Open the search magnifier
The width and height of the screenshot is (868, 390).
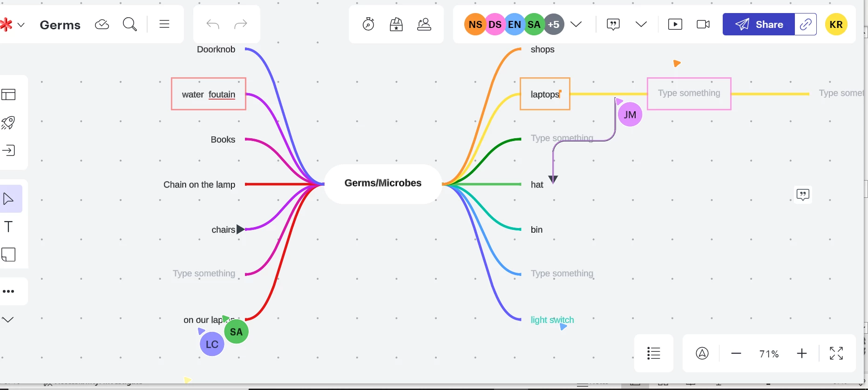pyautogui.click(x=130, y=24)
